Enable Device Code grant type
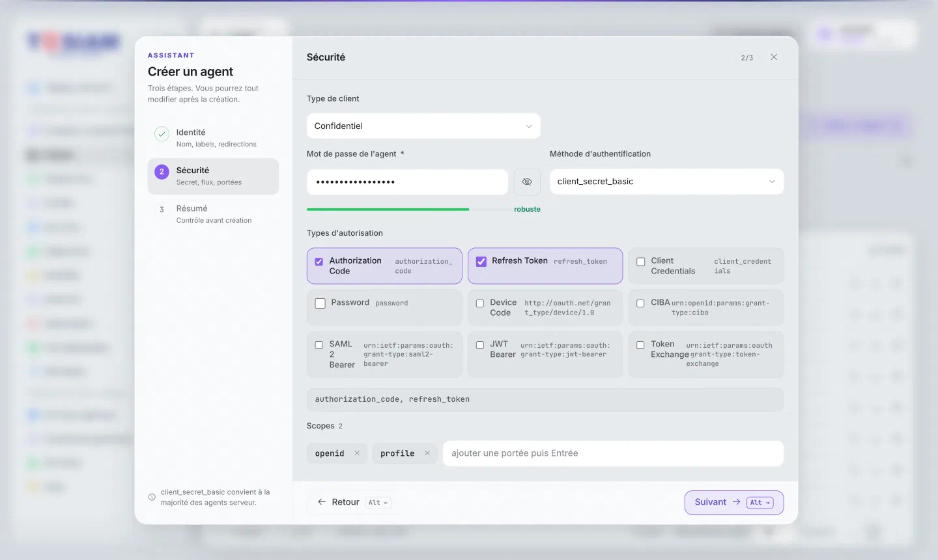The width and height of the screenshot is (938, 560). click(480, 303)
